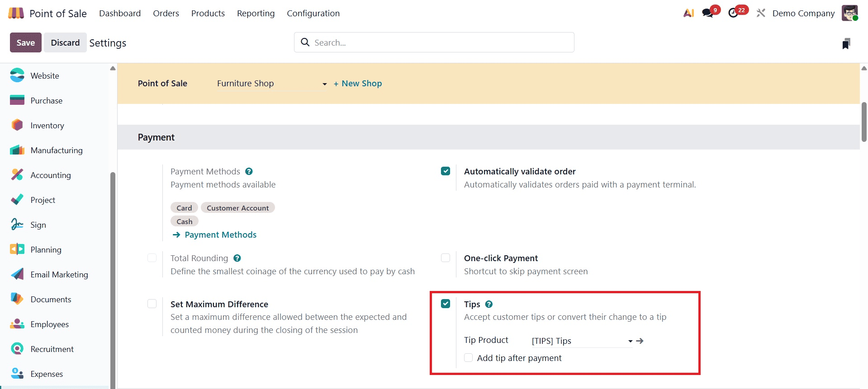Open the Configuration menu

[313, 13]
